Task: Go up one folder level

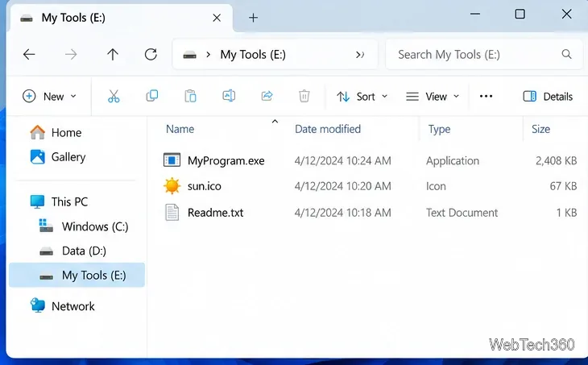Action: click(x=113, y=55)
